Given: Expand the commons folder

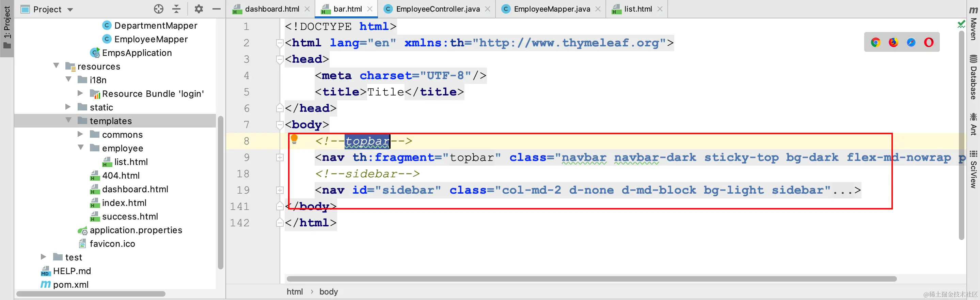Looking at the screenshot, I should pyautogui.click(x=80, y=134).
